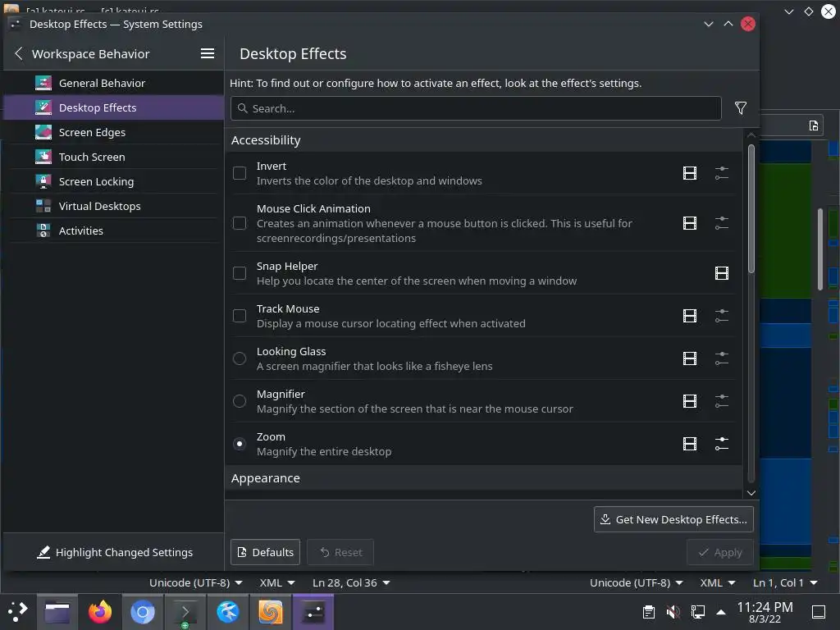Go back from Workspace Behavior
Image resolution: width=840 pixels, height=630 pixels.
pos(19,53)
